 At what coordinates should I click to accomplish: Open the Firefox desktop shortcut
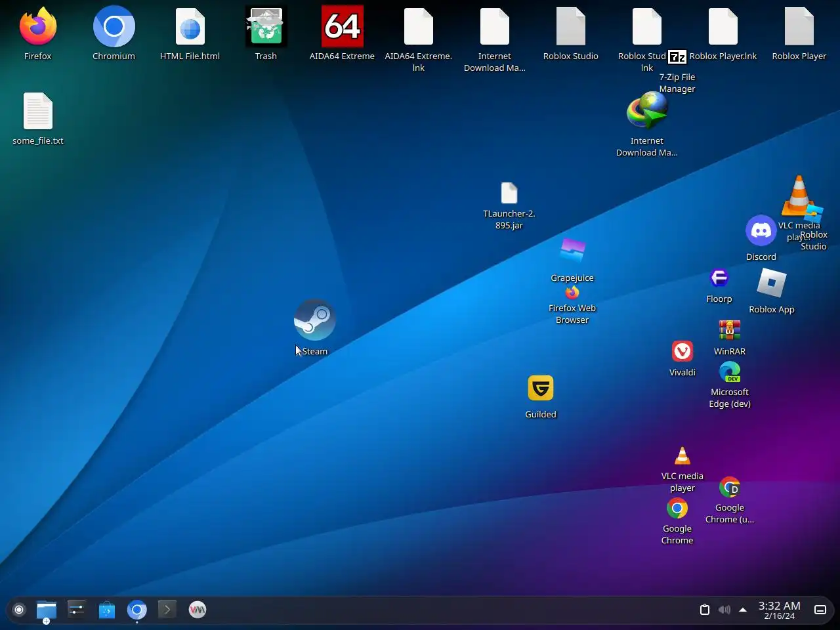pos(38,26)
